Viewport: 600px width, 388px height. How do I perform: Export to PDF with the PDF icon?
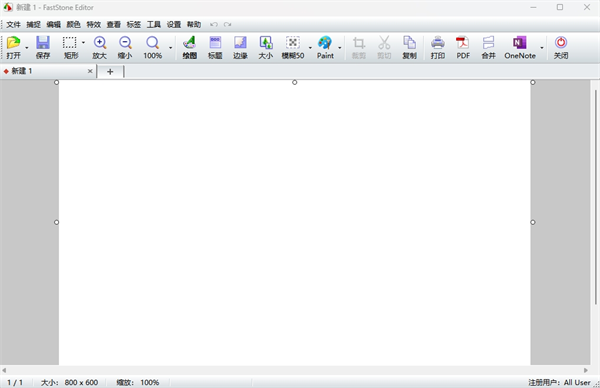pos(463,47)
